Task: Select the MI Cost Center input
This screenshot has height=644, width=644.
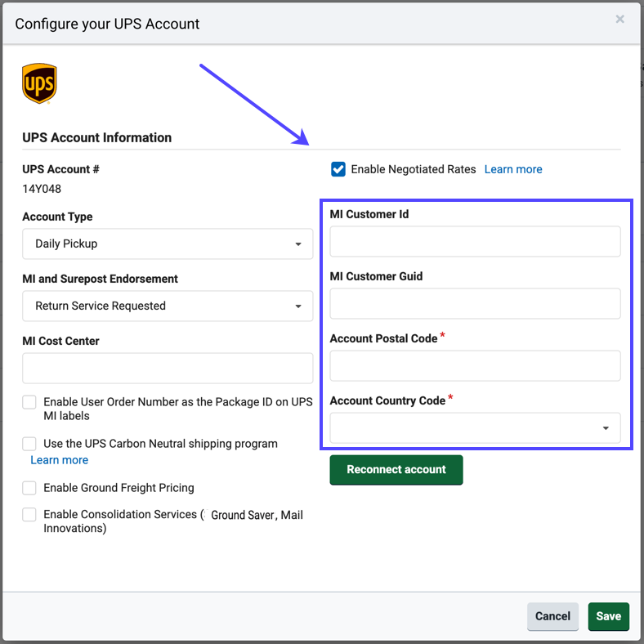Action: point(168,369)
